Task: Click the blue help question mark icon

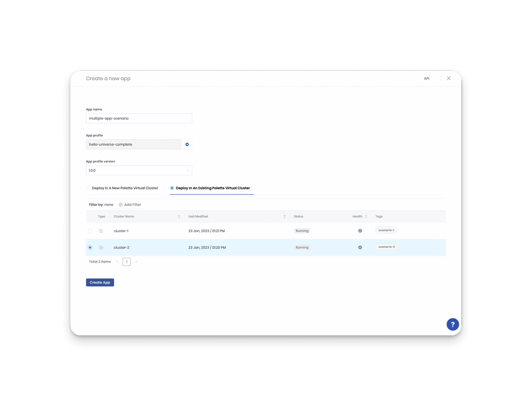Action: pos(452,324)
